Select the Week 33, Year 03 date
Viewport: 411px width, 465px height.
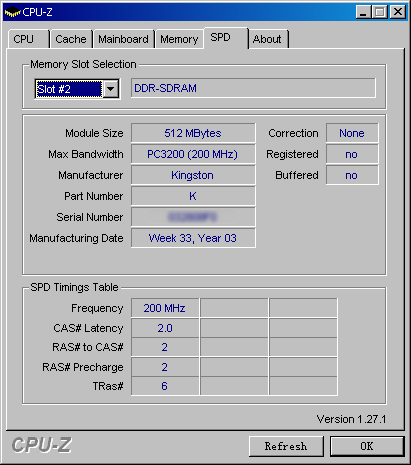[193, 238]
